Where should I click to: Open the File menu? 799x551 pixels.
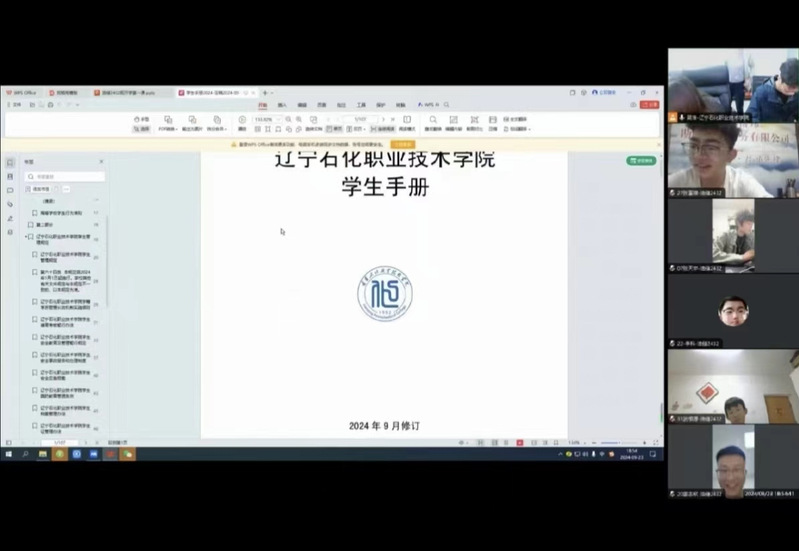(x=15, y=105)
